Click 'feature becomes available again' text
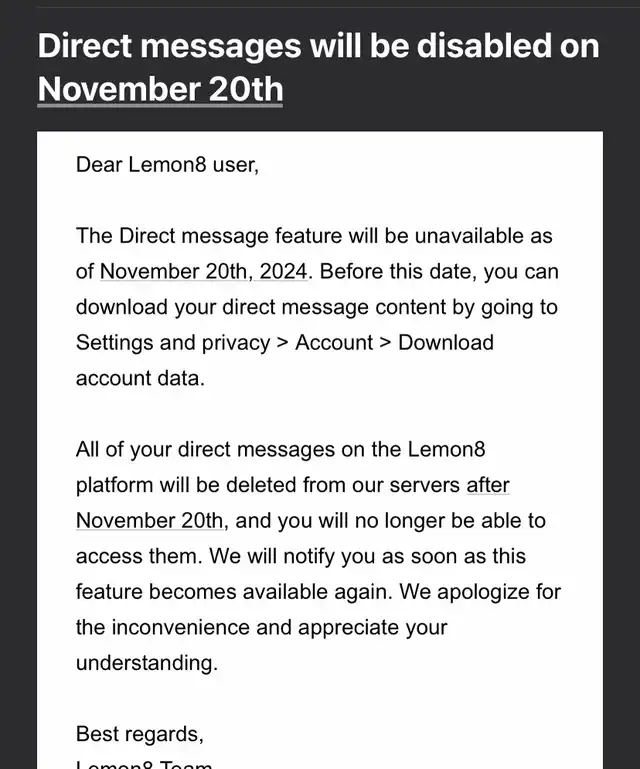 pos(234,591)
